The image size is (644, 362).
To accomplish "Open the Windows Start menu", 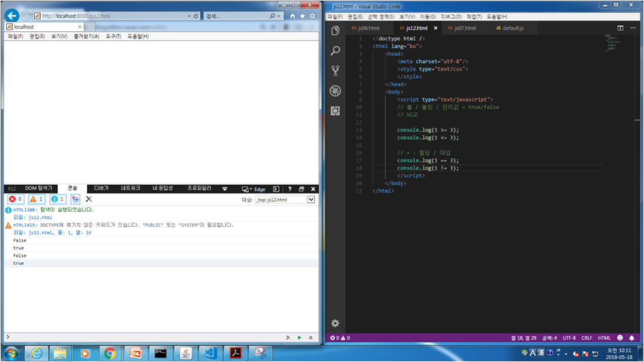I will [11, 353].
